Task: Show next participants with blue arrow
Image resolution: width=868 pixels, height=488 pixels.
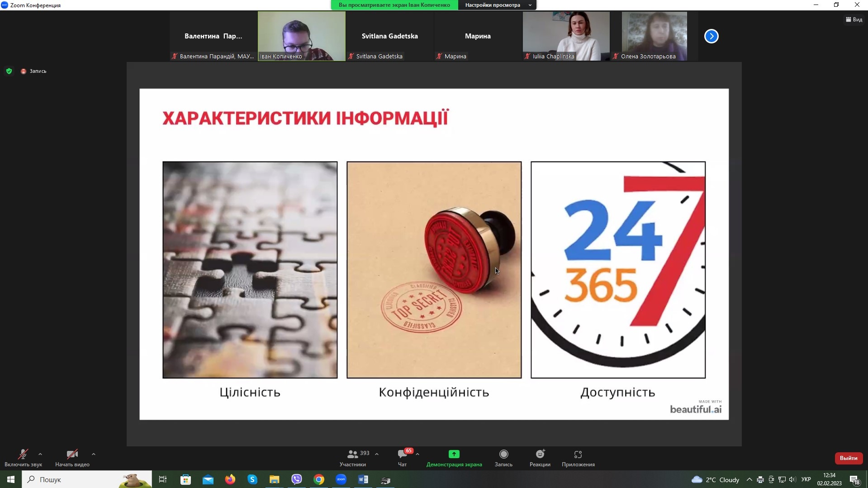Action: tap(711, 36)
